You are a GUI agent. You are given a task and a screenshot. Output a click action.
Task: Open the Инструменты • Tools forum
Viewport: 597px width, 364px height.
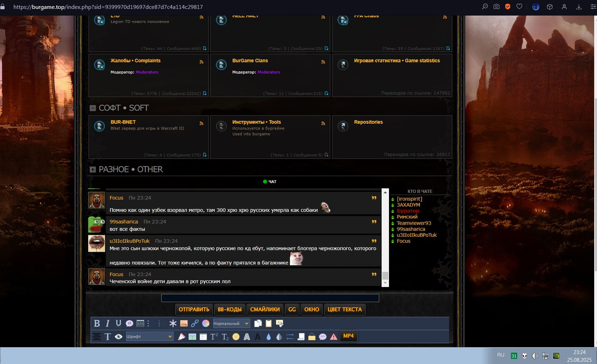pos(257,122)
